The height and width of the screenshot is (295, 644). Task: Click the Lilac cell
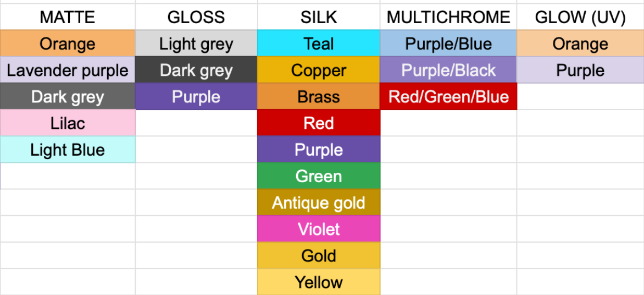pos(68,123)
